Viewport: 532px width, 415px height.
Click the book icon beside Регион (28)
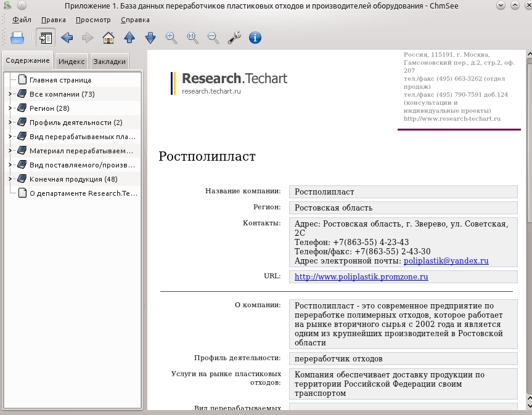pyautogui.click(x=22, y=108)
